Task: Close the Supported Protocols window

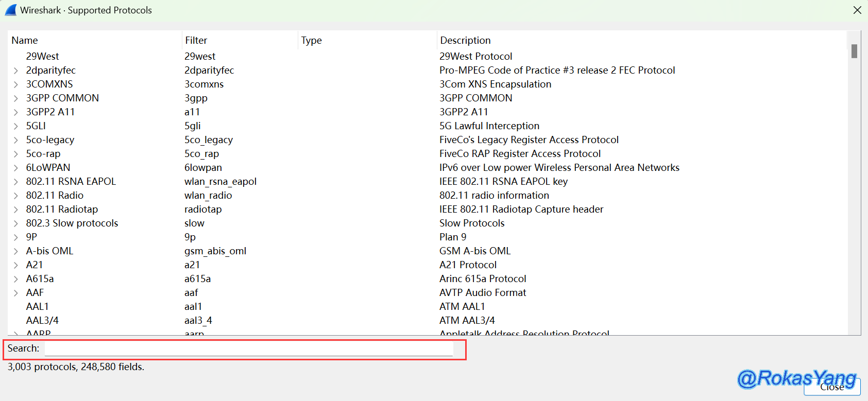Action: (857, 10)
